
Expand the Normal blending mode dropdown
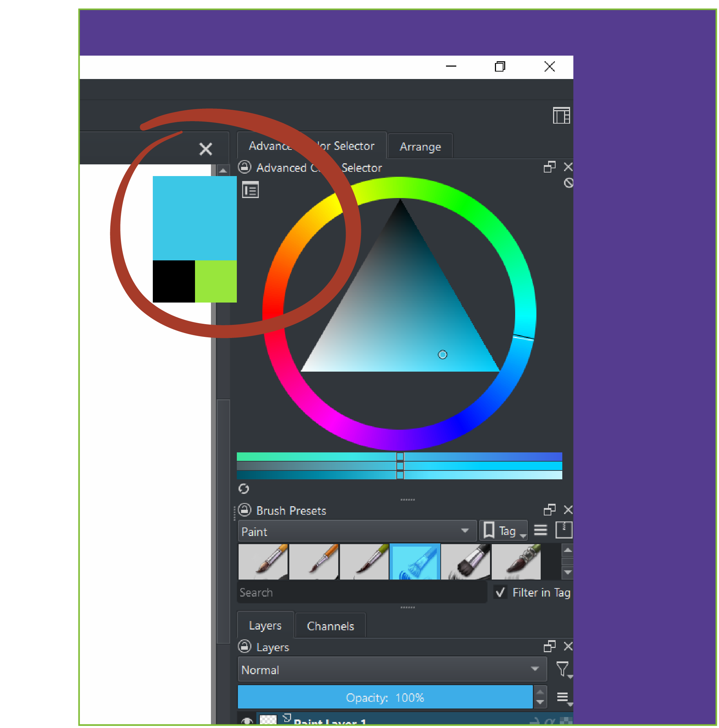[392, 670]
